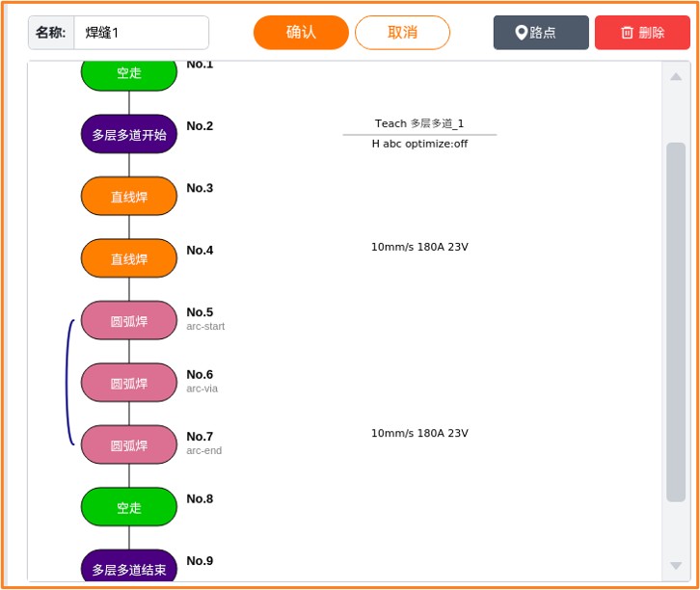The width and height of the screenshot is (700, 590).
Task: Select the arc-start 圆弧焊 node No.5
Action: [129, 321]
